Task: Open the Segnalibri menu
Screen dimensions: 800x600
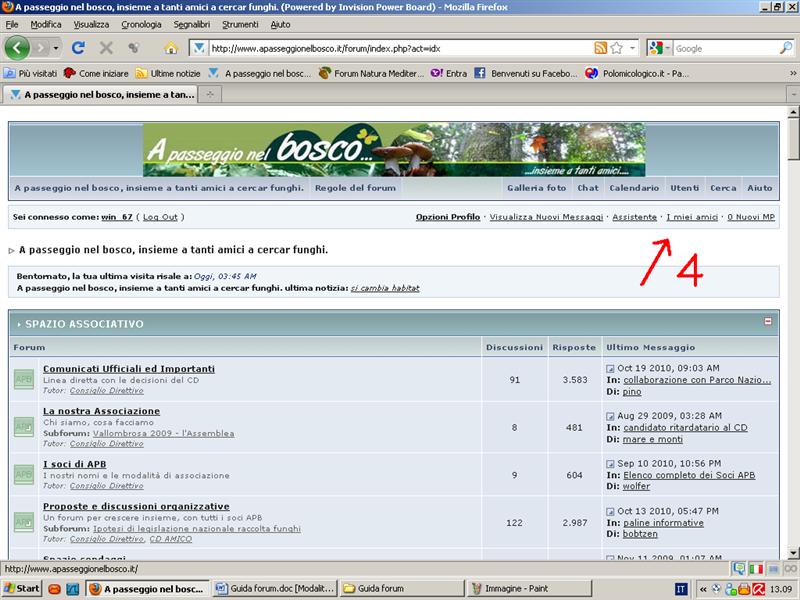Action: click(191, 24)
